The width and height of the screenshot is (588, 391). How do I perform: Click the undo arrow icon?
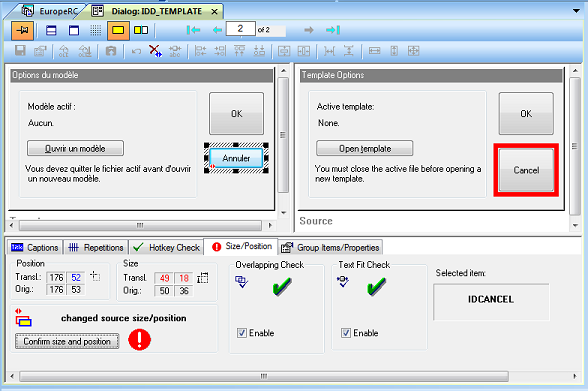[x=136, y=51]
